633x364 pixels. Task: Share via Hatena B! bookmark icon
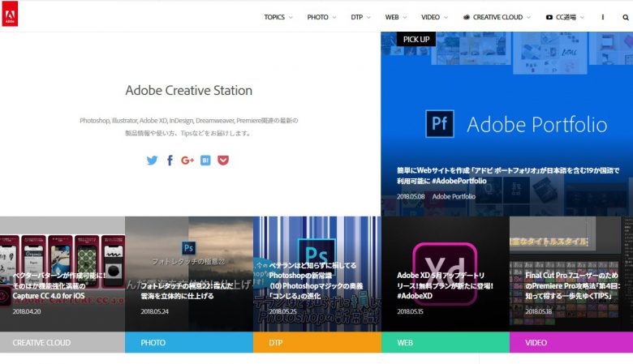pos(205,161)
